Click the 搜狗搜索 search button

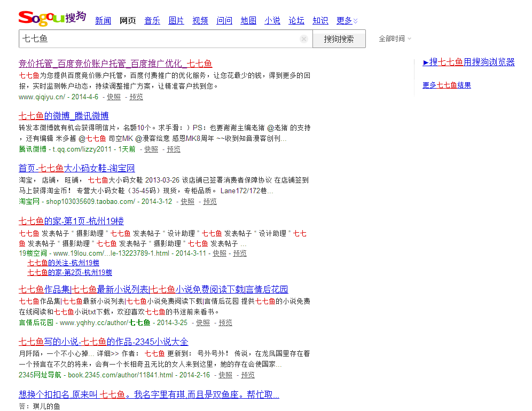[339, 39]
